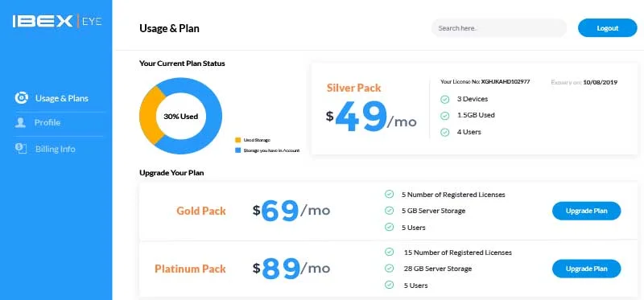Click checkmark next to 5 GB Server Storage

pos(389,211)
